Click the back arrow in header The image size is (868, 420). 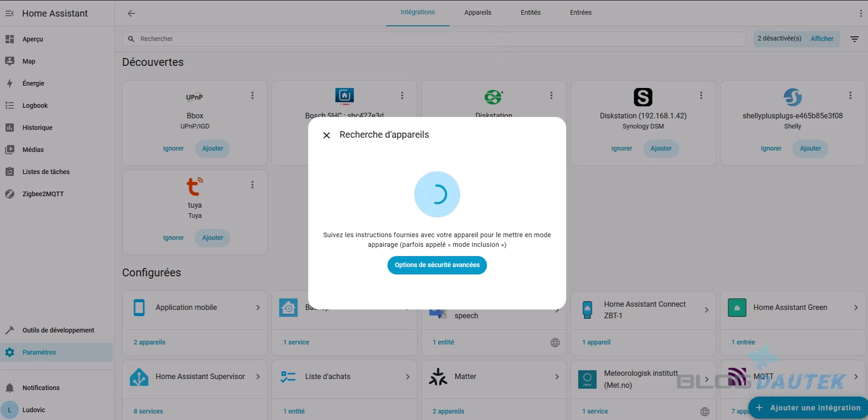[x=131, y=13]
